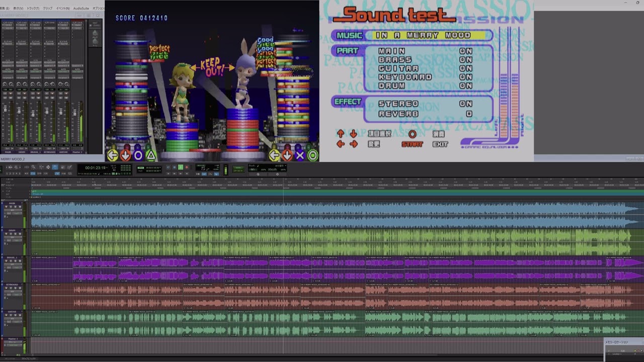
Task: Select the STEREO effect row in Sound test
Action: click(426, 104)
